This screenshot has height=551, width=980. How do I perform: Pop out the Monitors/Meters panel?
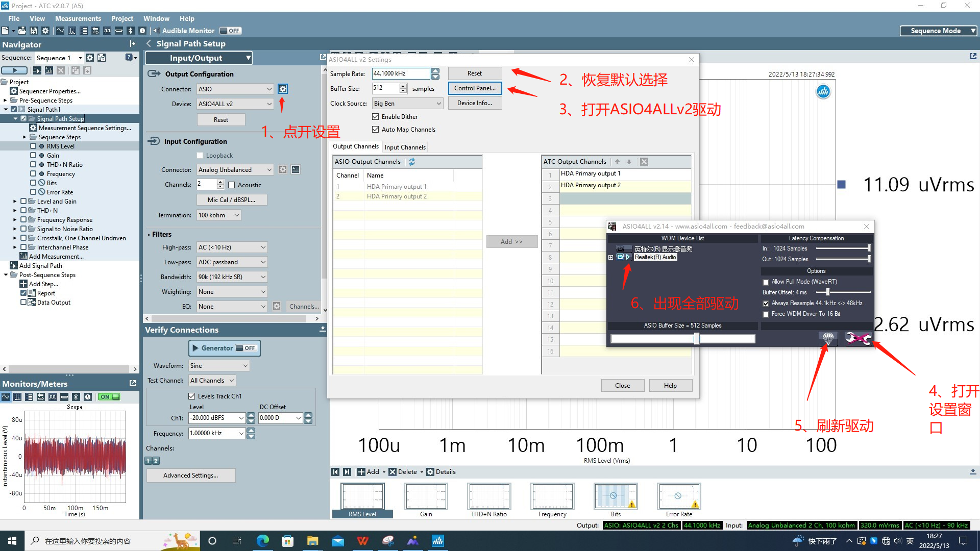[x=133, y=383]
